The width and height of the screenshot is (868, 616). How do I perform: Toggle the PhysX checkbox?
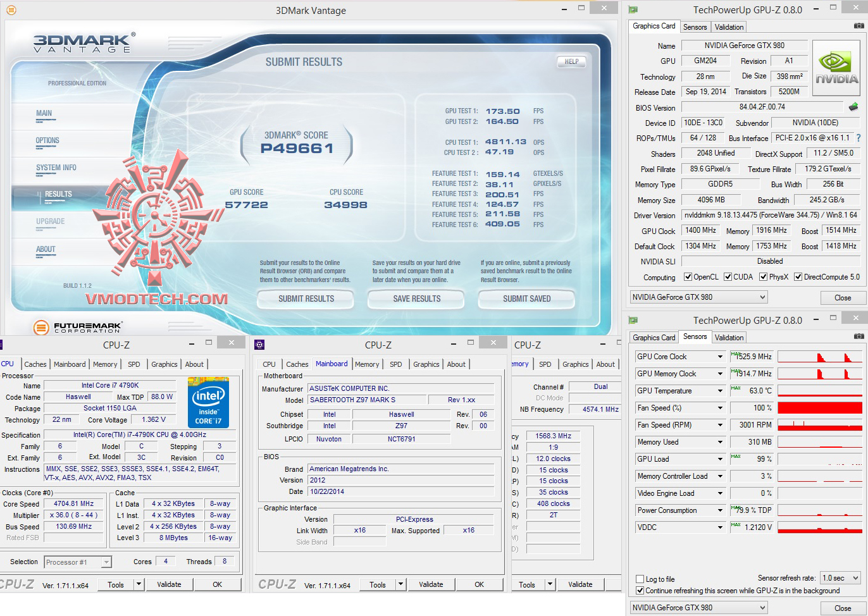pos(763,277)
